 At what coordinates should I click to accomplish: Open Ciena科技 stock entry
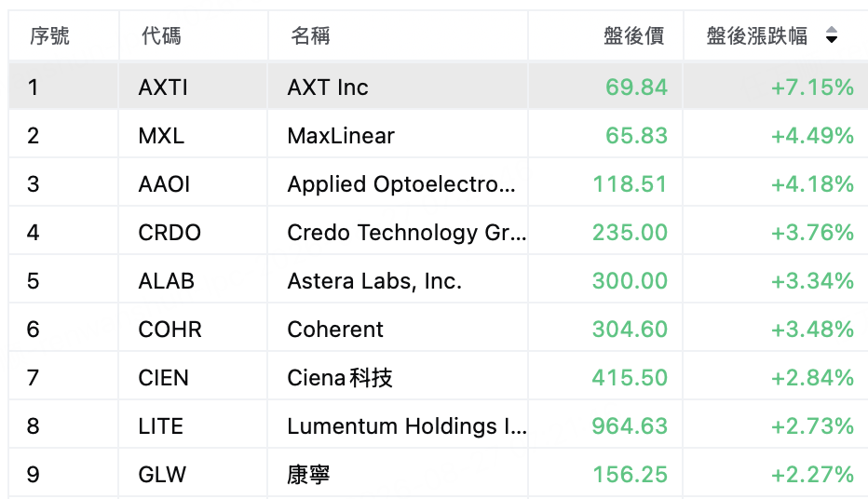(340, 378)
